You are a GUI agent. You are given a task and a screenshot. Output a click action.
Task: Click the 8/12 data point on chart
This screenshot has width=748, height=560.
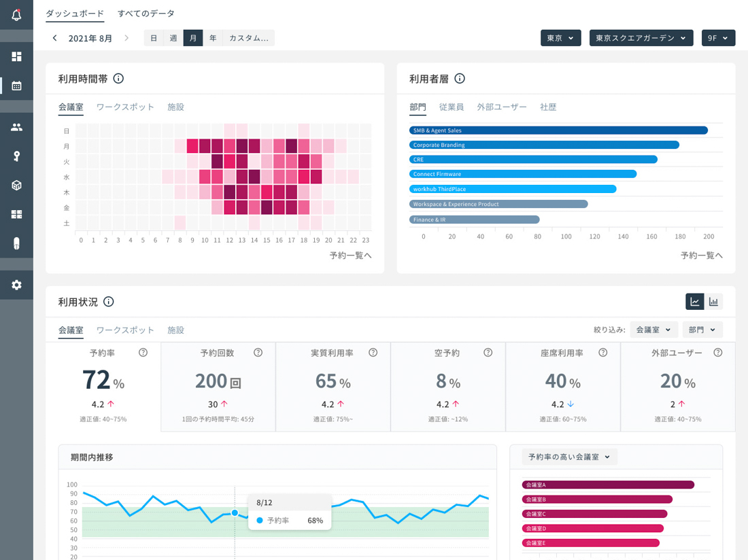pos(235,513)
